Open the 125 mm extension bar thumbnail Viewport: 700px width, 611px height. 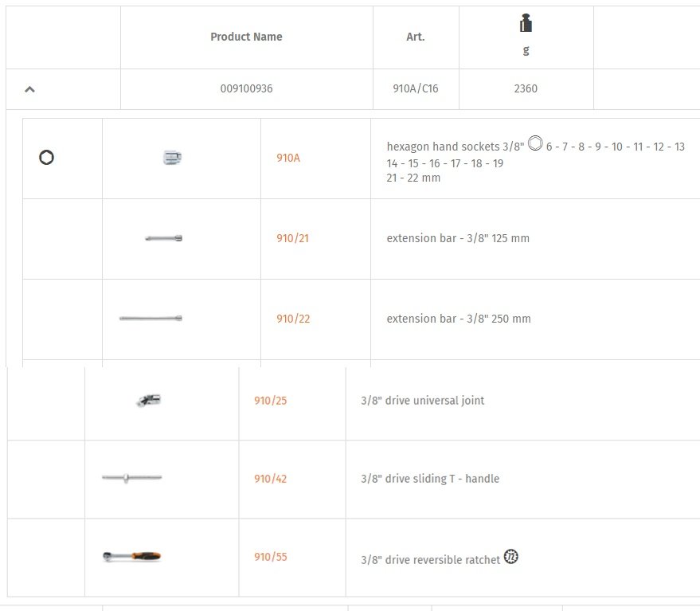(164, 238)
